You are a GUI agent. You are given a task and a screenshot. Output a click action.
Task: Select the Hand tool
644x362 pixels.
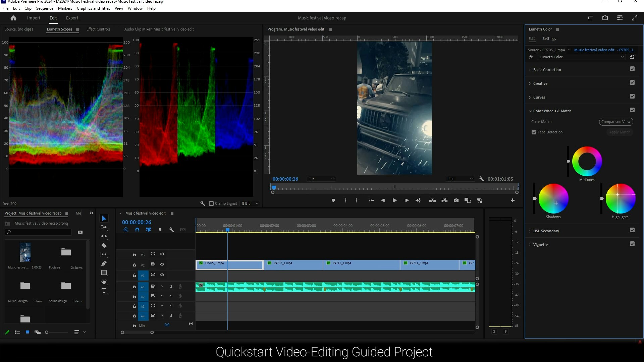point(104,282)
